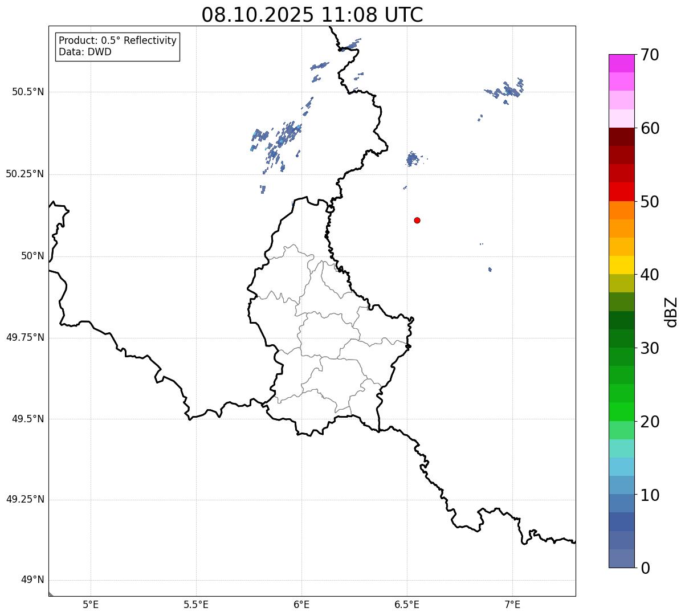Click the colorbar tick label 20
Viewport: 685px width, 616px height.
[x=649, y=422]
